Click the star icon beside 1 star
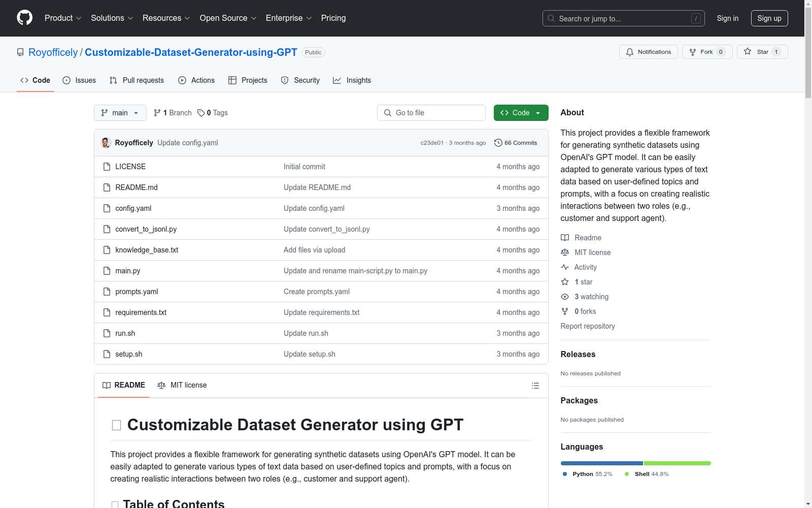The width and height of the screenshot is (812, 508). pyautogui.click(x=565, y=282)
